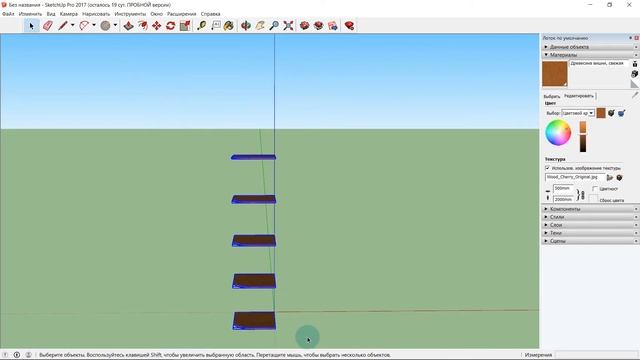This screenshot has height=360, width=640.
Task: Open the Arc tool dropdown arrow
Action: (x=94, y=25)
